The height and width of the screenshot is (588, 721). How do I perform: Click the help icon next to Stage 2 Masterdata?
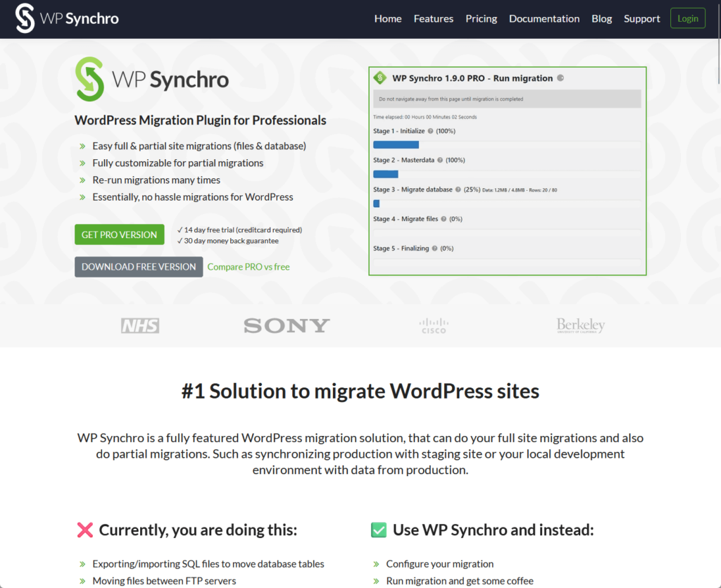[x=440, y=160]
